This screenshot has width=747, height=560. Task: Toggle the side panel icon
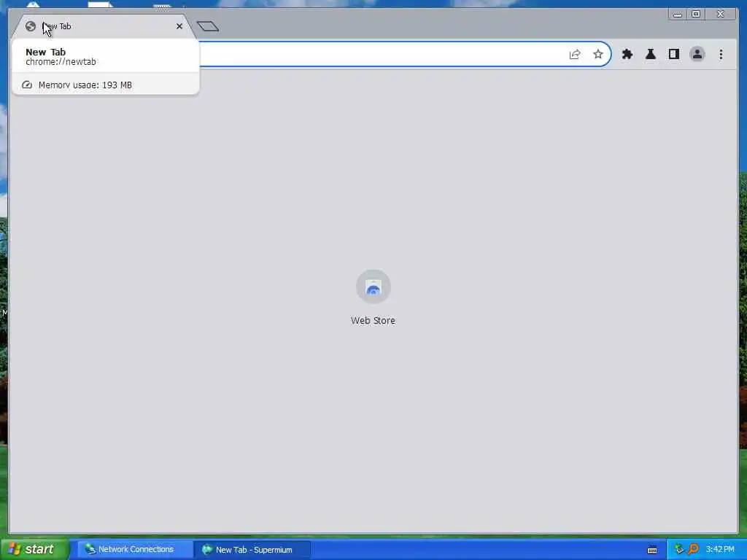point(673,54)
